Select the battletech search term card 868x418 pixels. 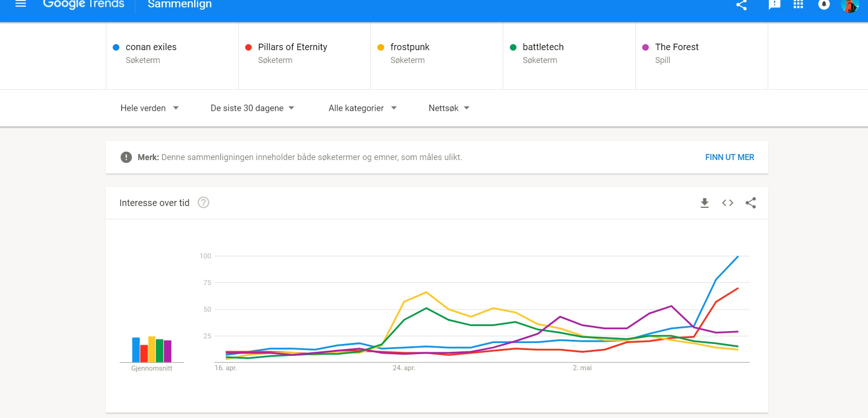coord(569,56)
